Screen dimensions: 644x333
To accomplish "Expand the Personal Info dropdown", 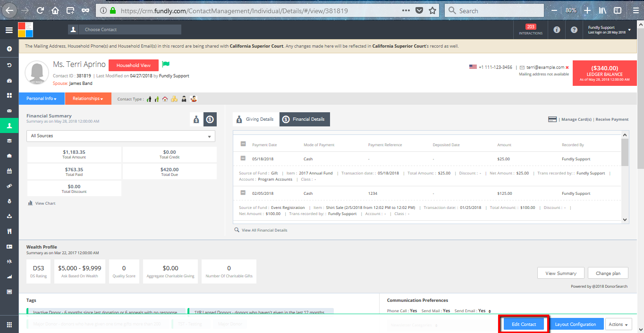I will point(42,99).
